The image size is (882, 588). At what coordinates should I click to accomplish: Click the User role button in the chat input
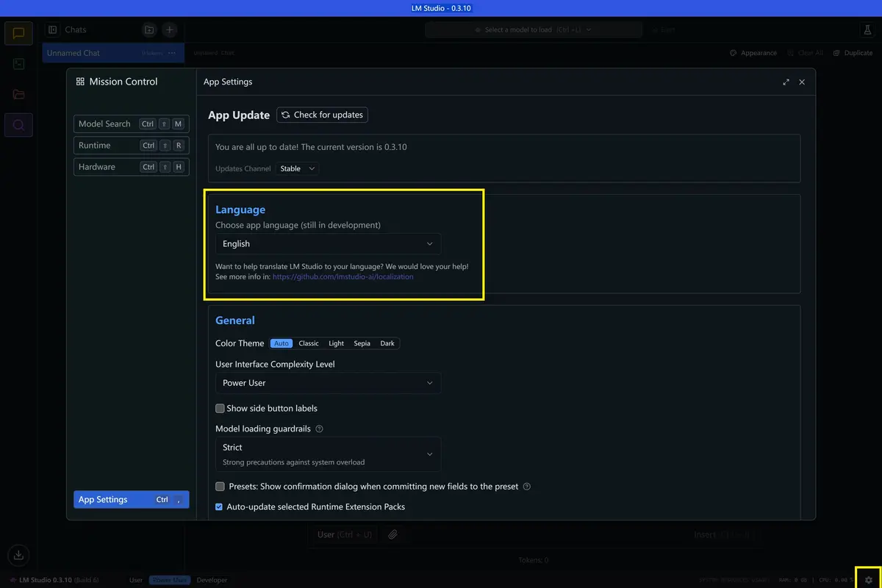pyautogui.click(x=345, y=535)
